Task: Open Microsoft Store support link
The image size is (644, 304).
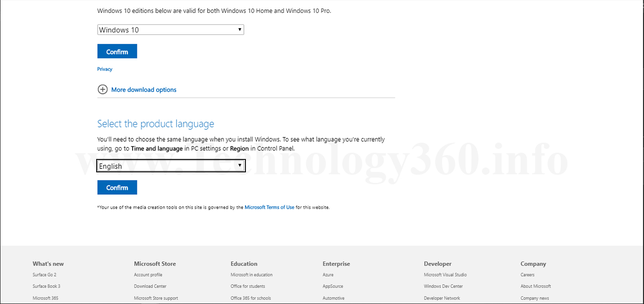Action: [156, 298]
